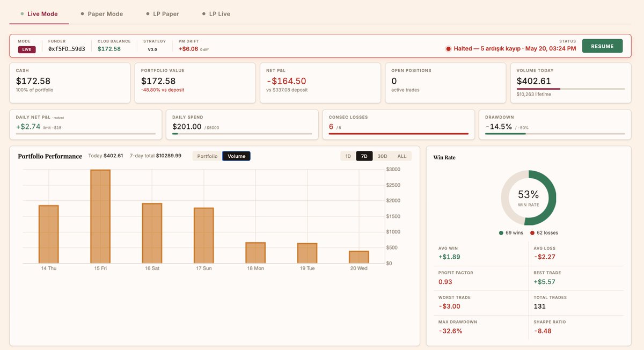Click the 16 Sat volume bar
Viewport: 644px width, 350px height.
coord(152,234)
